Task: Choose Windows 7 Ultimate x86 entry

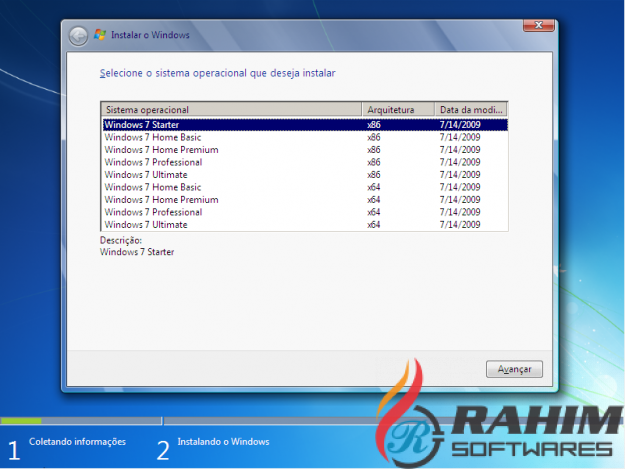Action: point(305,175)
